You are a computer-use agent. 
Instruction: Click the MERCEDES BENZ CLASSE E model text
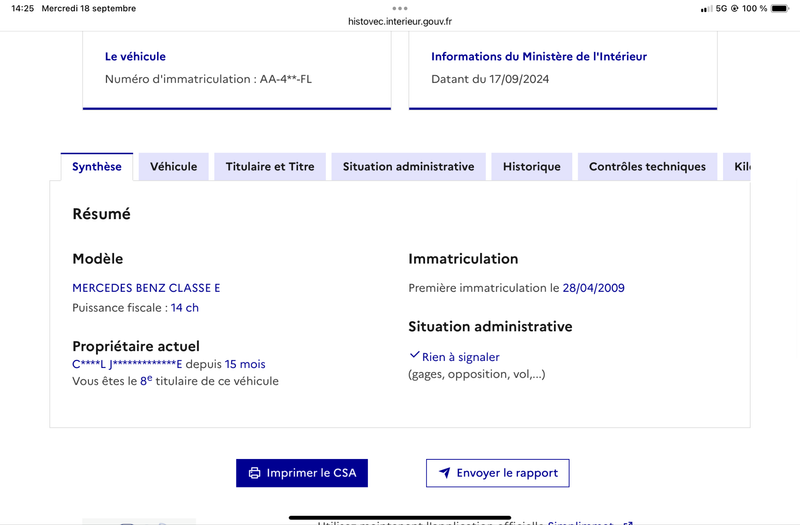[146, 288]
